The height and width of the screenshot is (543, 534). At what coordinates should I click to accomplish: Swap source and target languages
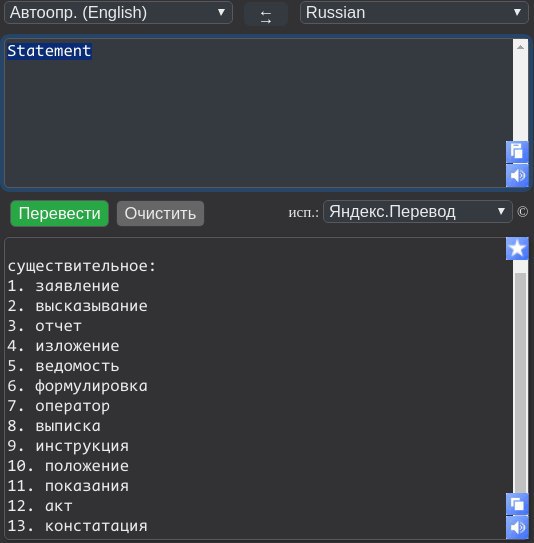pyautogui.click(x=266, y=14)
